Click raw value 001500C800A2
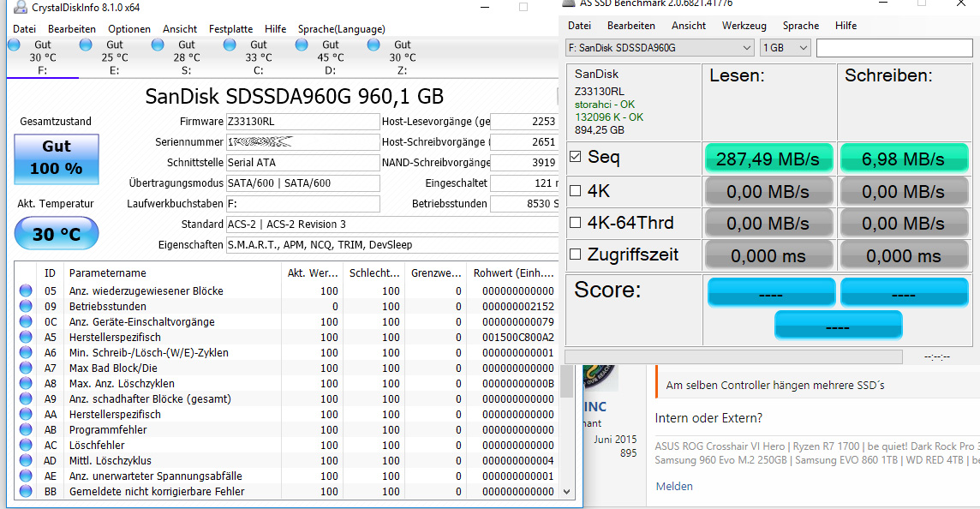 click(x=518, y=337)
